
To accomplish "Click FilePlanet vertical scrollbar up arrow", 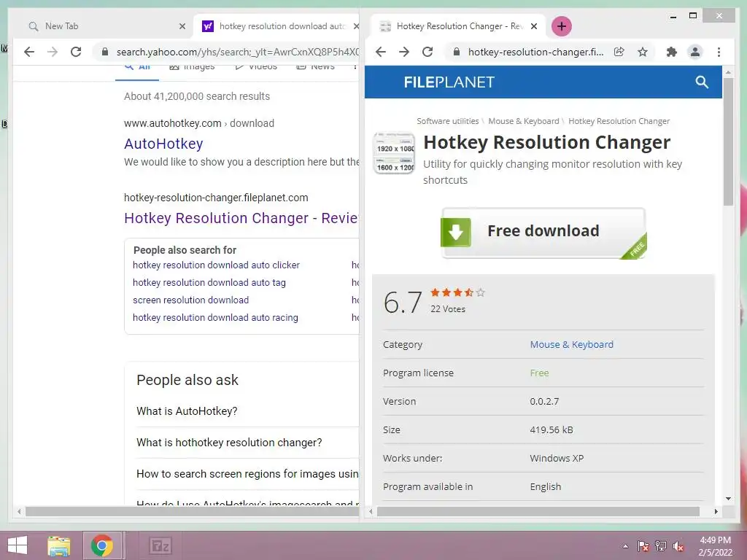I will (x=728, y=72).
